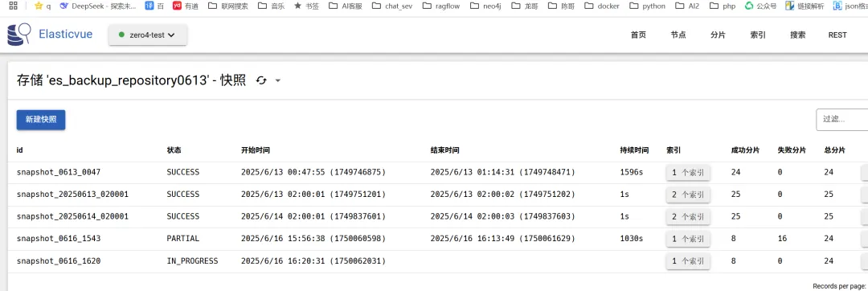
Task: Go to the 分片 nav item
Action: [718, 35]
